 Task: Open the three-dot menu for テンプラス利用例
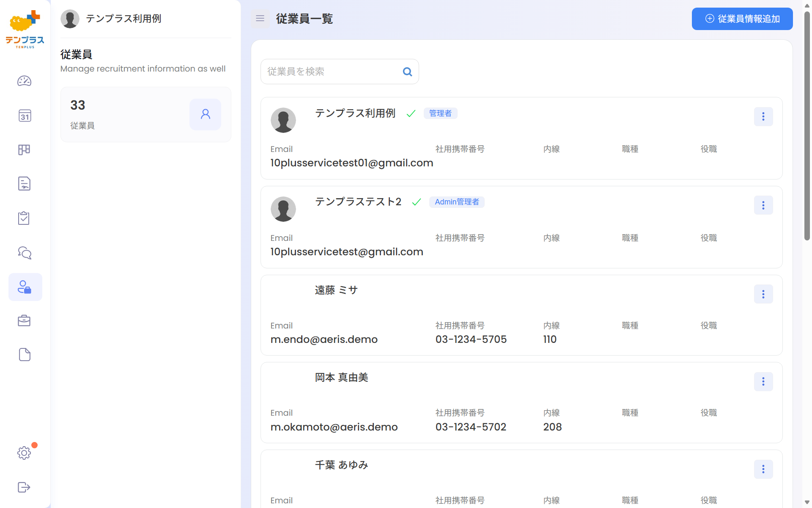pos(763,116)
